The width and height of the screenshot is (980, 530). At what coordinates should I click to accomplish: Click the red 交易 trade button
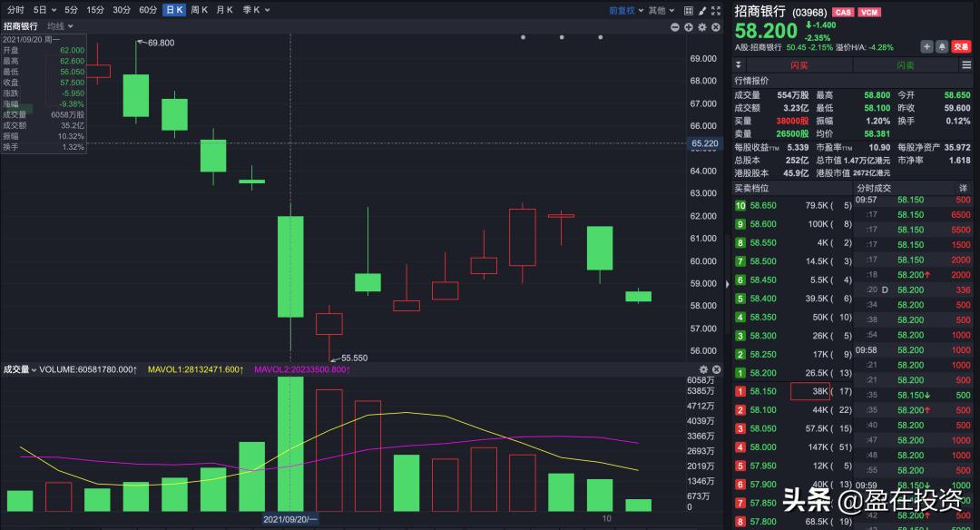point(961,47)
